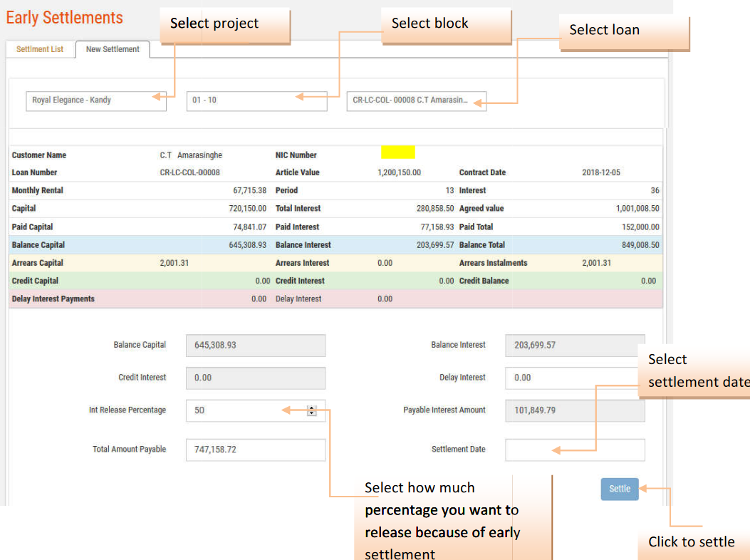Image resolution: width=750 pixels, height=560 pixels.
Task: Open the loan dropdown CR-LC-COL-00008
Action: click(416, 100)
